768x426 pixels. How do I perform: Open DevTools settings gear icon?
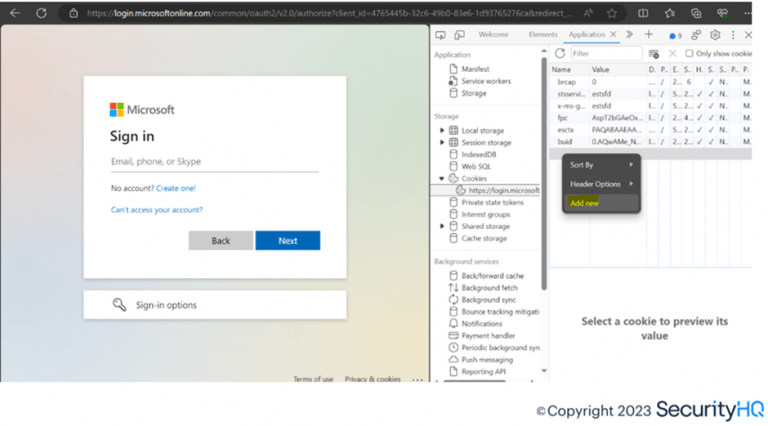click(x=715, y=34)
